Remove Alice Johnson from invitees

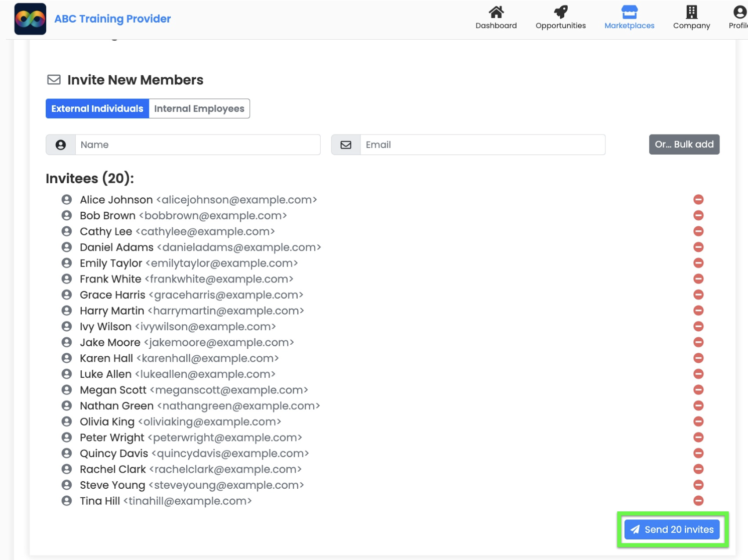pyautogui.click(x=698, y=200)
